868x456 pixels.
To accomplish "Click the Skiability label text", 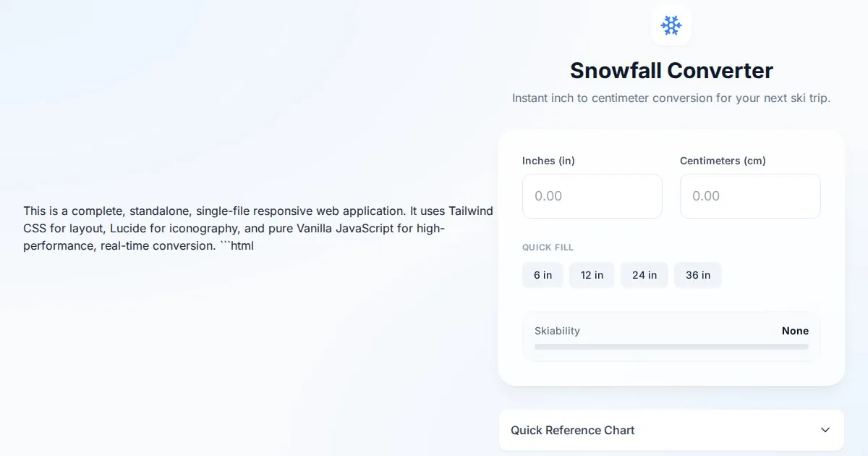I will pos(557,331).
